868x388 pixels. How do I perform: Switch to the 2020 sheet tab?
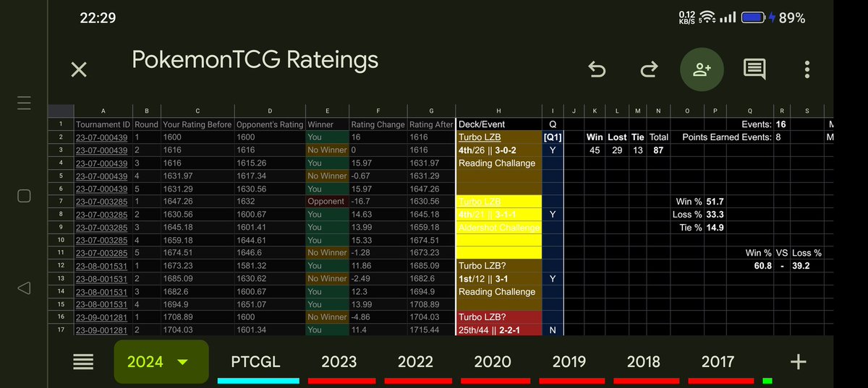(492, 362)
